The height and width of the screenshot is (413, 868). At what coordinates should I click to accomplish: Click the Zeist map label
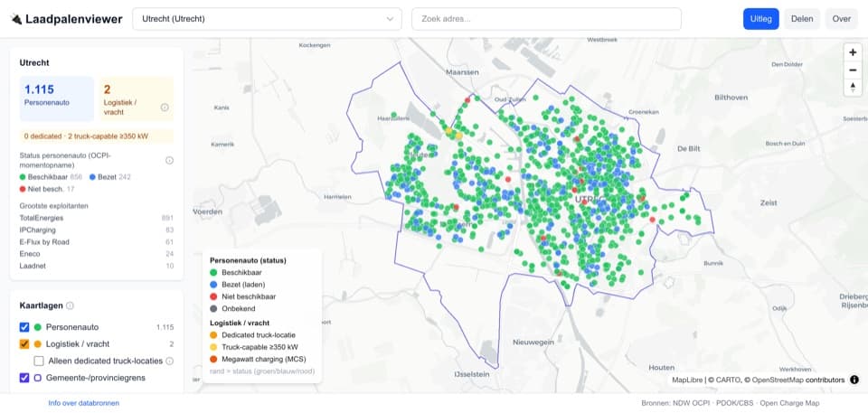(769, 202)
